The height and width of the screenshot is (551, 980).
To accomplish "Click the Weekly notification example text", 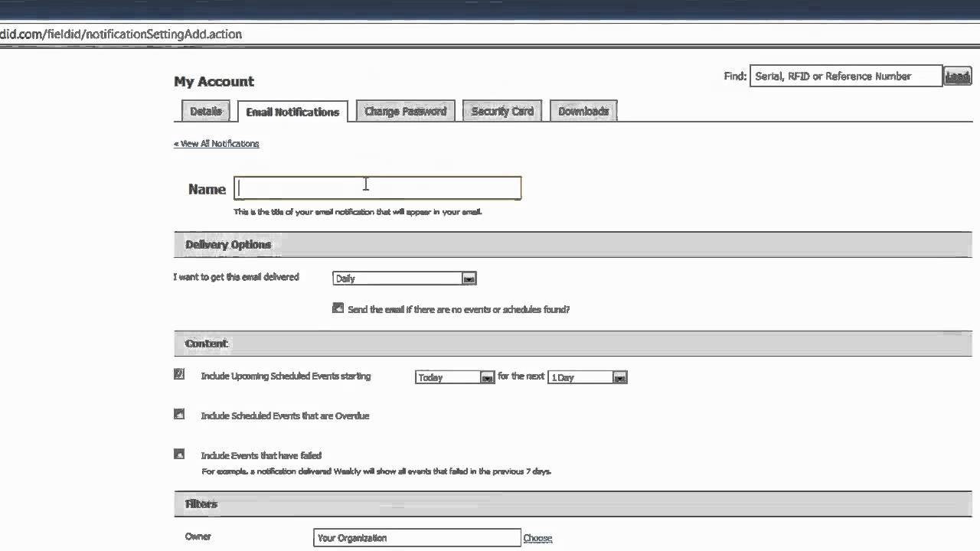I will tap(376, 471).
